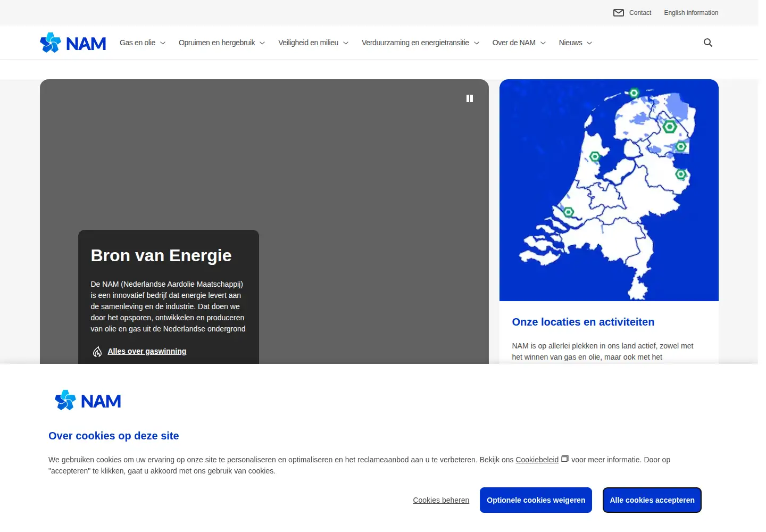The height and width of the screenshot is (532, 766).
Task: Expand Verduurzaming en energietransitie menu
Action: 420,43
